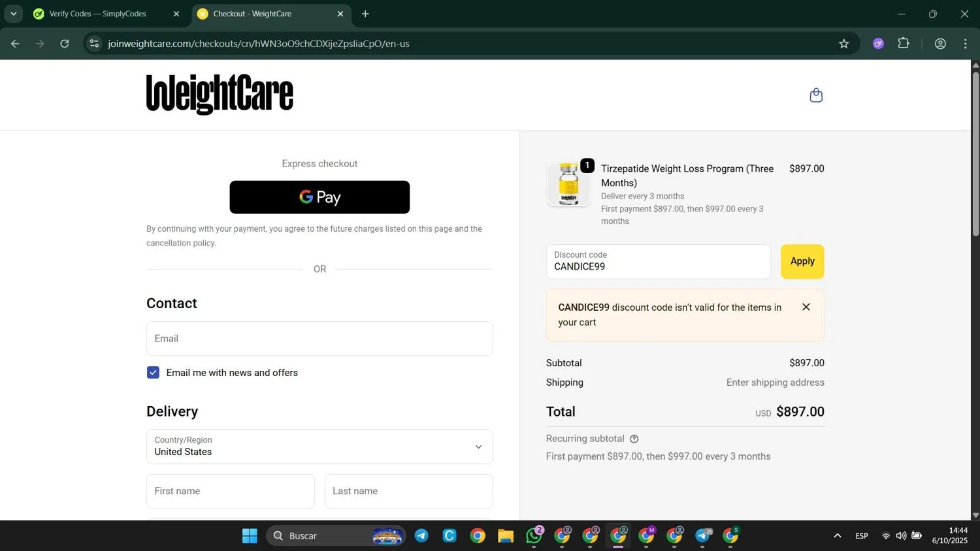This screenshot has width=980, height=551.
Task: Open the Telegram icon next to the search box
Action: pyautogui.click(x=421, y=536)
